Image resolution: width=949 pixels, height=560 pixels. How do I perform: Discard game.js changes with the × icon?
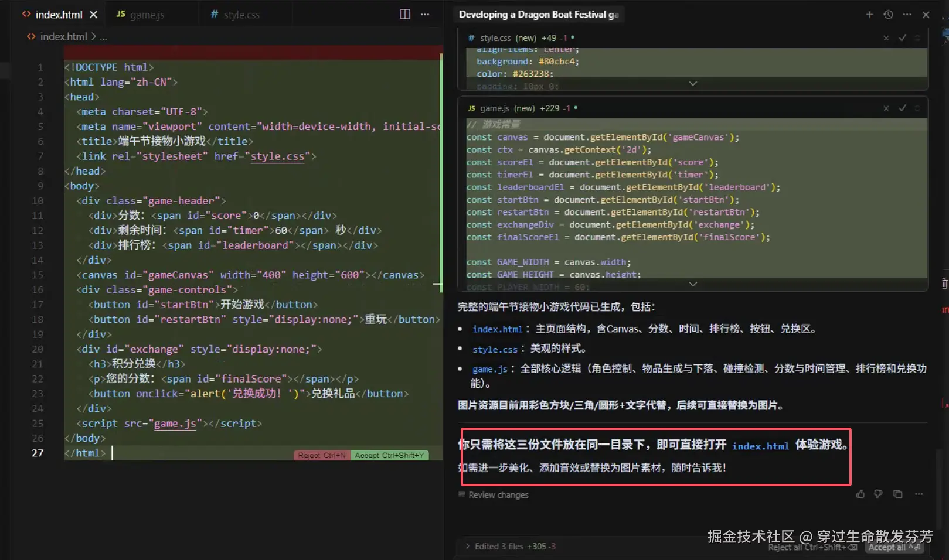[x=886, y=108]
